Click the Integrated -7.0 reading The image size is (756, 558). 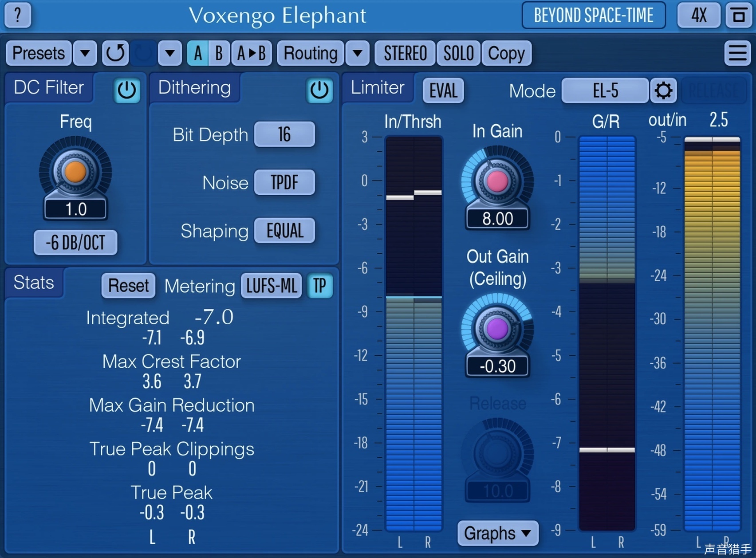pos(214,317)
